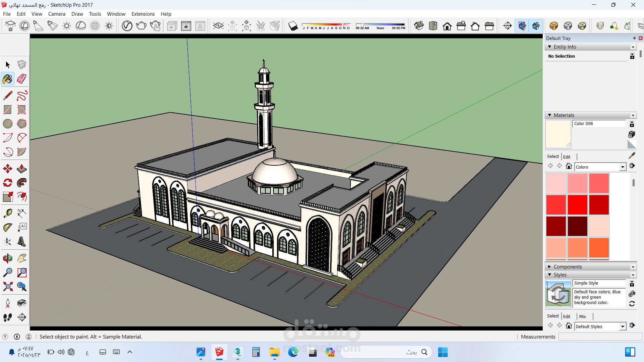Screen dimensions: 644x362
Task: Use the material sample eyedropper
Action: [632, 156]
